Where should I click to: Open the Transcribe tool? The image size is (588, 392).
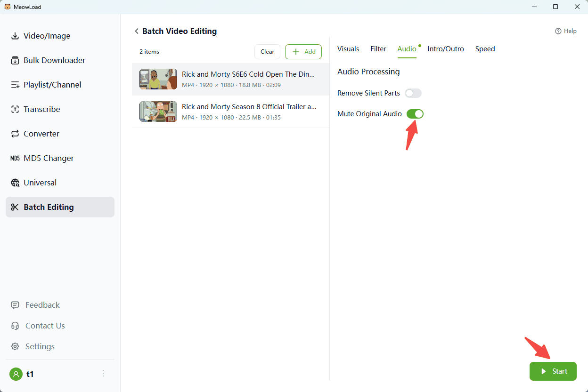41,109
